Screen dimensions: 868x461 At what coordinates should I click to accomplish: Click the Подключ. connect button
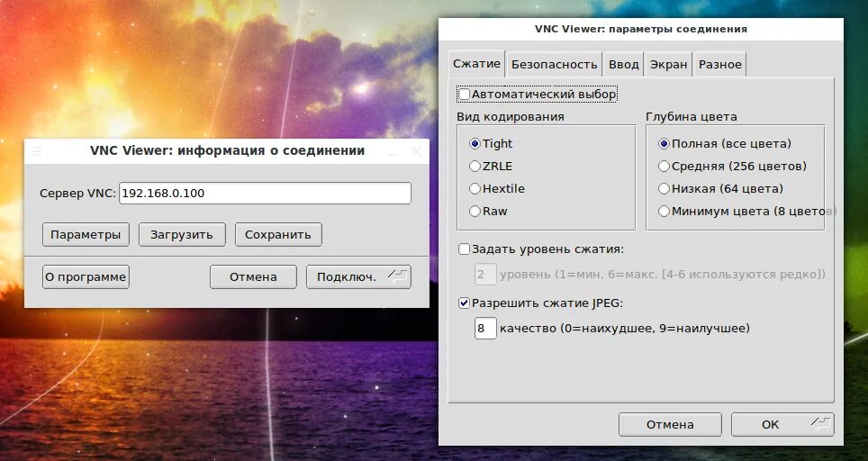coord(358,276)
